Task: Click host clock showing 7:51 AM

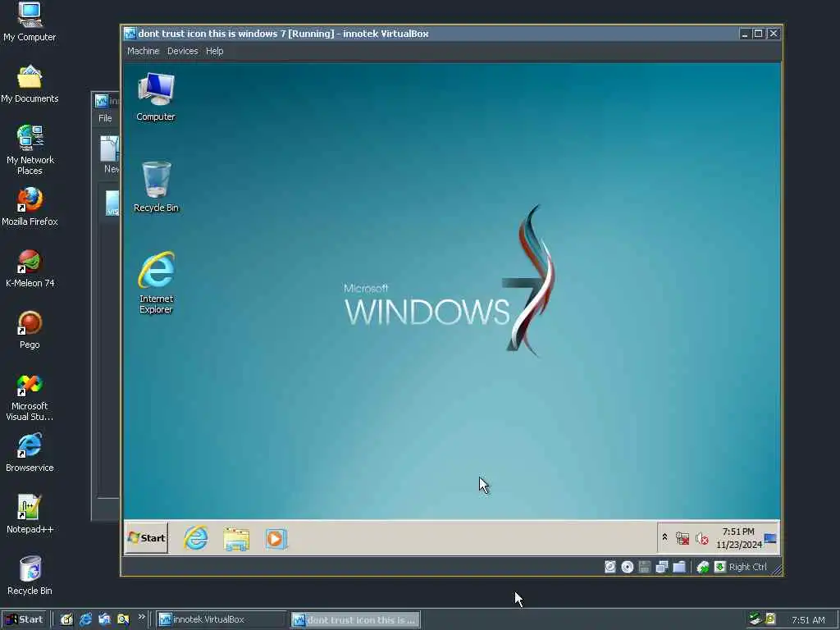Action: [808, 620]
